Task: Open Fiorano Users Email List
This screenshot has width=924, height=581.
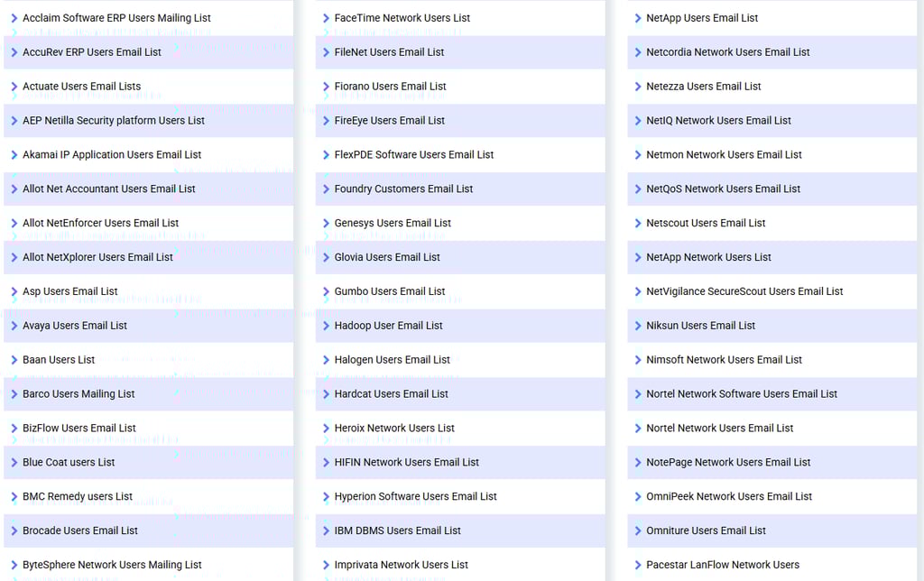Action: pos(390,87)
